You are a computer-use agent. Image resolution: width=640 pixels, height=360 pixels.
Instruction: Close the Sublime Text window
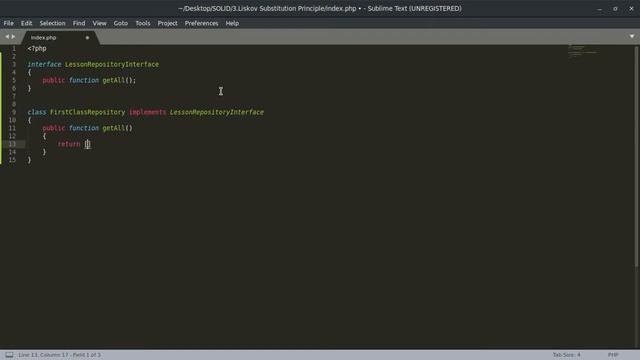click(631, 9)
